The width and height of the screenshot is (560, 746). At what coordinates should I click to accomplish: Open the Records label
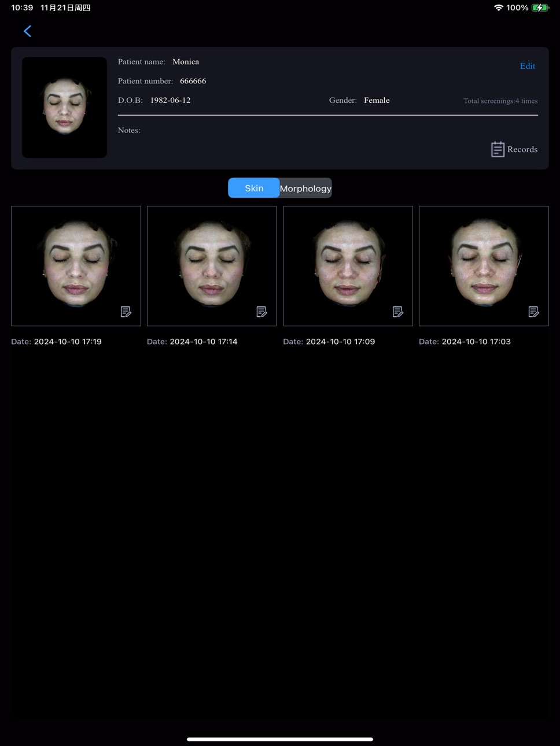522,149
